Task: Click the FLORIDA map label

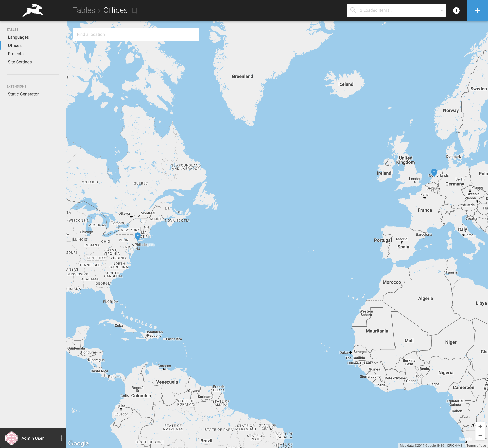Action: tap(110, 302)
